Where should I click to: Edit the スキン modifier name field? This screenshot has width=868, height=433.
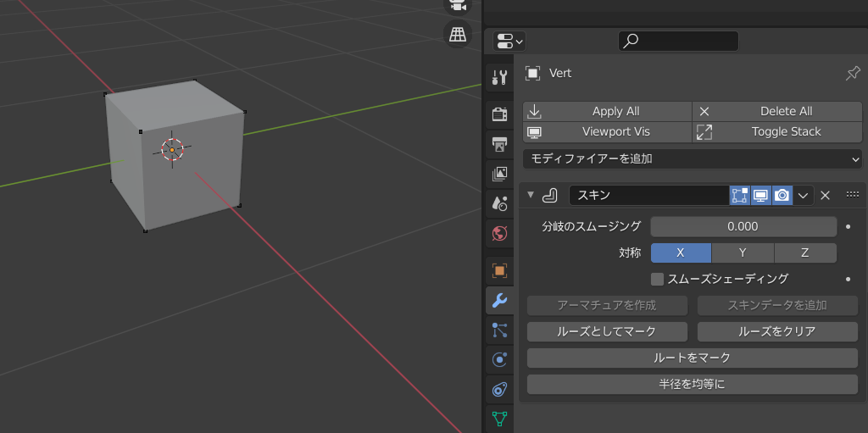[x=648, y=195]
